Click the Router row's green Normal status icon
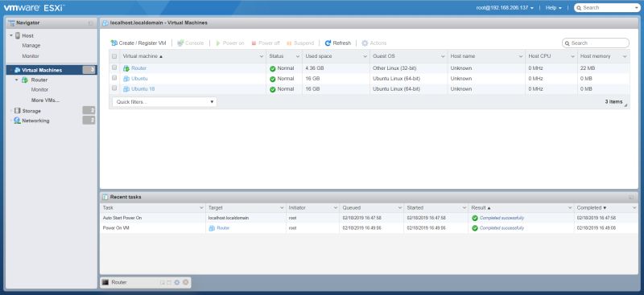This screenshot has height=295, width=644. 272,68
